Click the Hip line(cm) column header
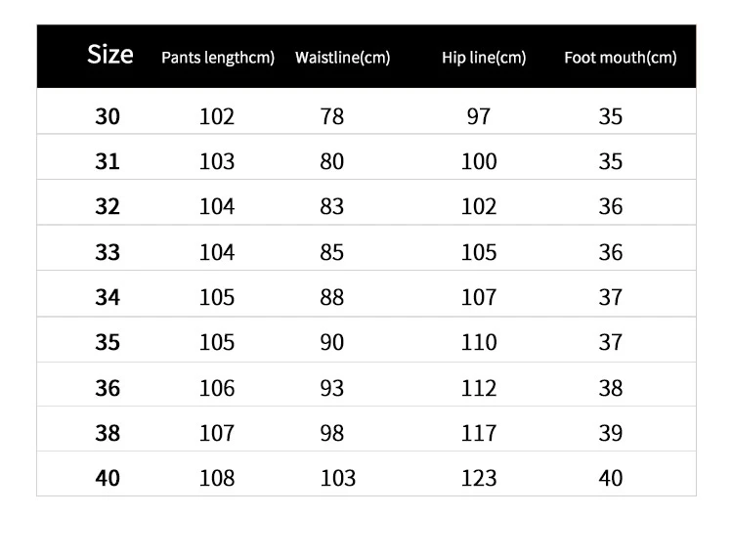The height and width of the screenshot is (560, 733). pos(484,58)
